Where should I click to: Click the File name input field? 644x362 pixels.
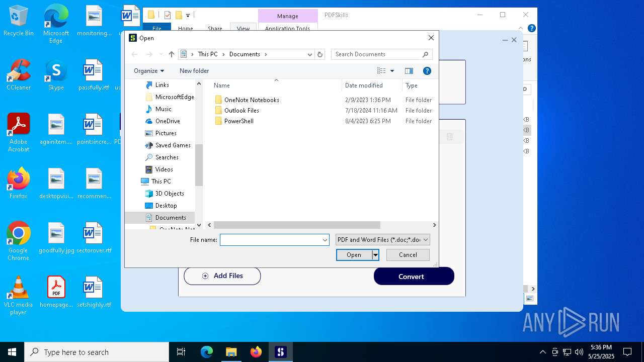[x=271, y=240]
